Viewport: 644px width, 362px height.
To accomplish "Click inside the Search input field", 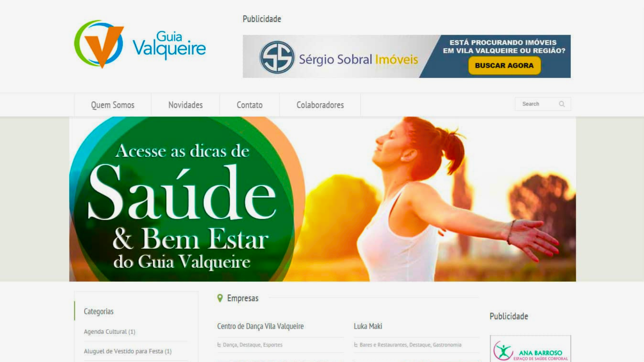I will (535, 104).
